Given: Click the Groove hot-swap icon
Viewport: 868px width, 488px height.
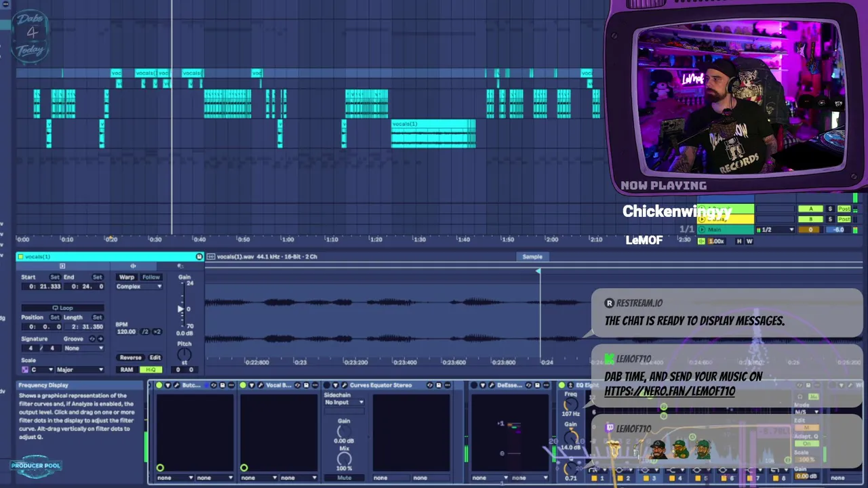Looking at the screenshot, I should [93, 339].
